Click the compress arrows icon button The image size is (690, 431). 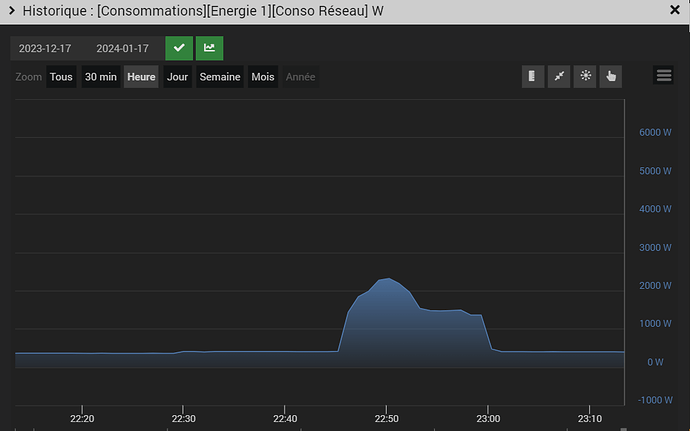[x=559, y=76]
